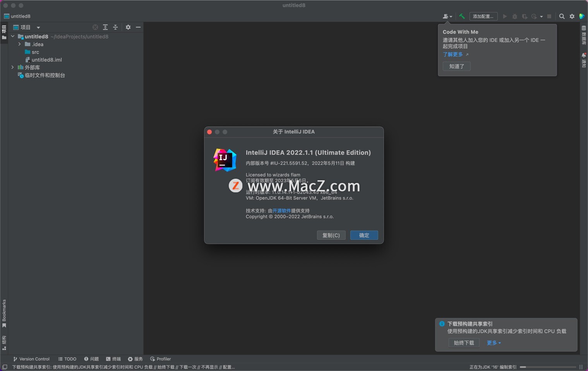The image size is (588, 371).
Task: Open the 服务 tool window
Action: [x=135, y=359]
